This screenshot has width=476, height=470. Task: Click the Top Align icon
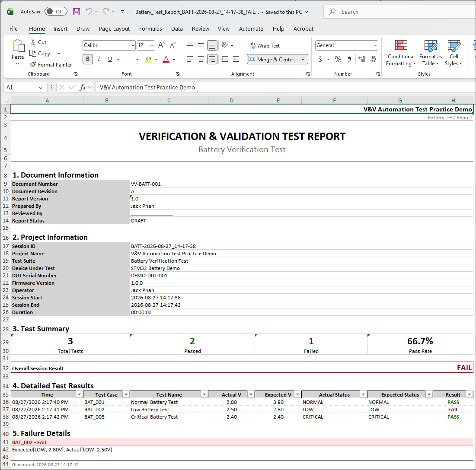coord(190,45)
